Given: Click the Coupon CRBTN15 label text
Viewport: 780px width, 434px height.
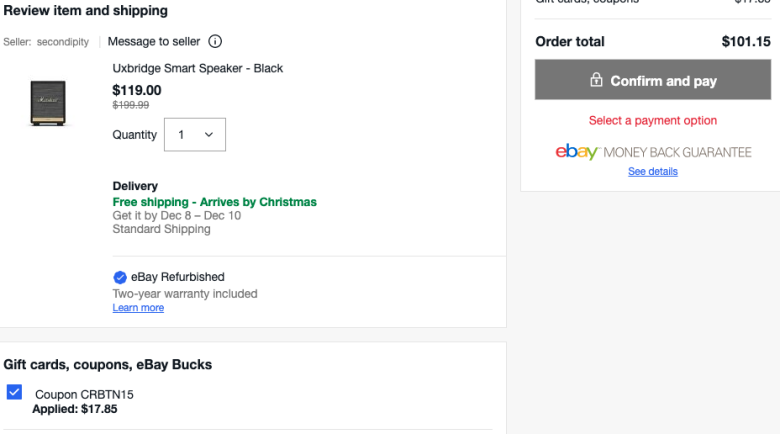Looking at the screenshot, I should point(84,395).
